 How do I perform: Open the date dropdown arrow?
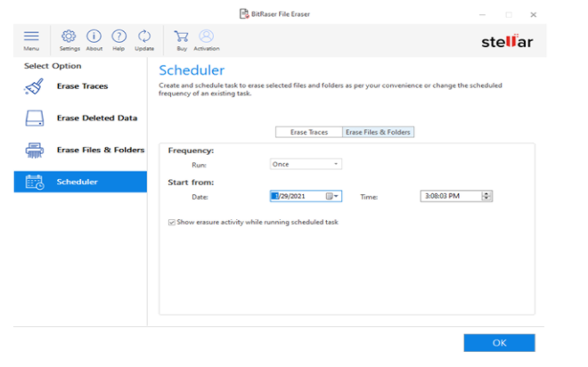click(336, 196)
